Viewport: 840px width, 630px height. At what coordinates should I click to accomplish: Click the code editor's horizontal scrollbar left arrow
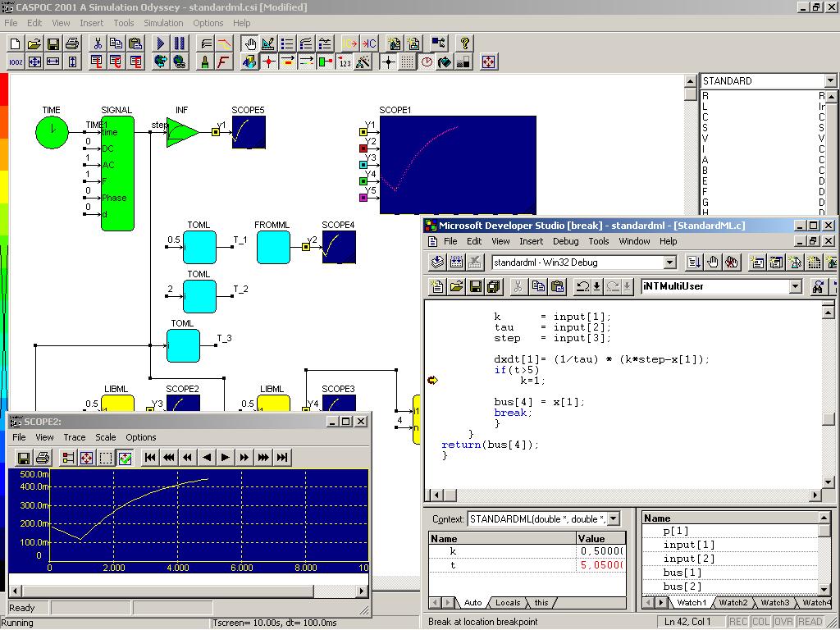click(x=436, y=495)
